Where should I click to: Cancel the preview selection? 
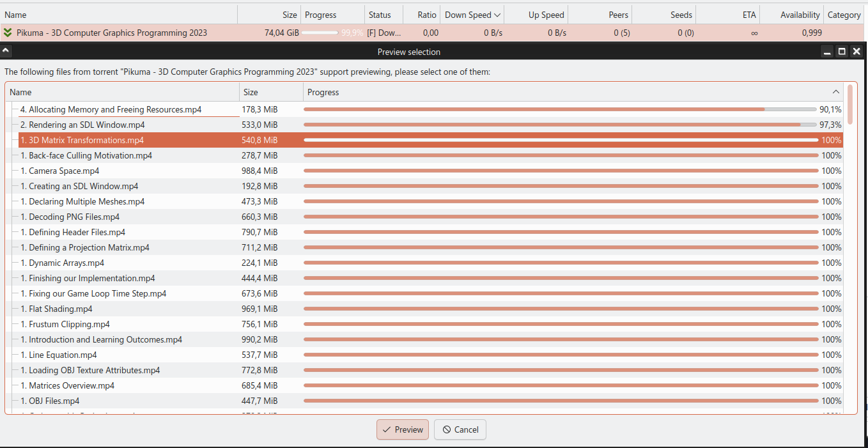[460, 429]
